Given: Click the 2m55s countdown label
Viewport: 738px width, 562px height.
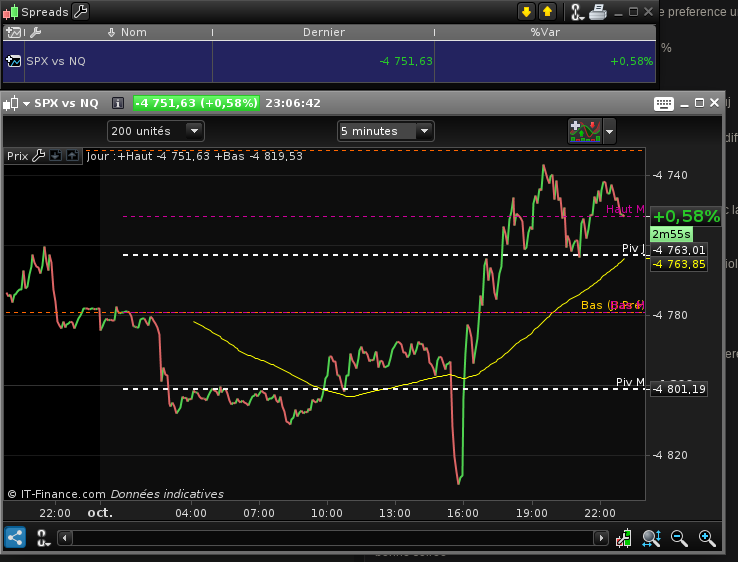Looking at the screenshot, I should pos(671,234).
